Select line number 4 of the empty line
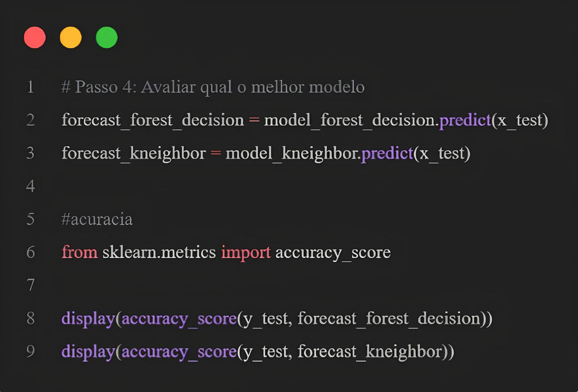Image resolution: width=578 pixels, height=392 pixels. [31, 186]
